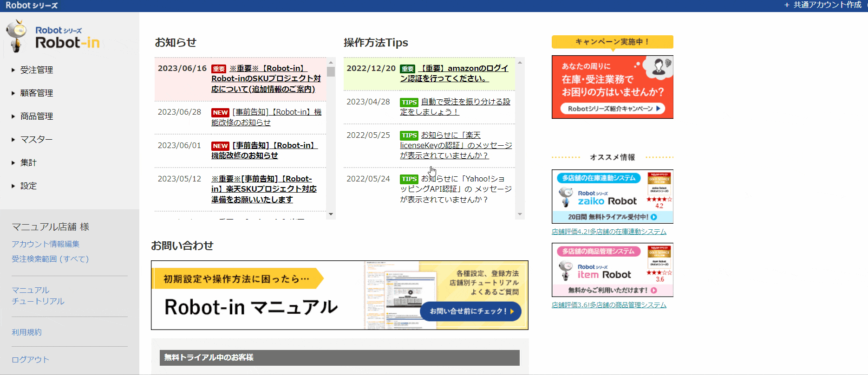The image size is (868, 375).
Task: Open the マスター menu item
Action: [36, 140]
